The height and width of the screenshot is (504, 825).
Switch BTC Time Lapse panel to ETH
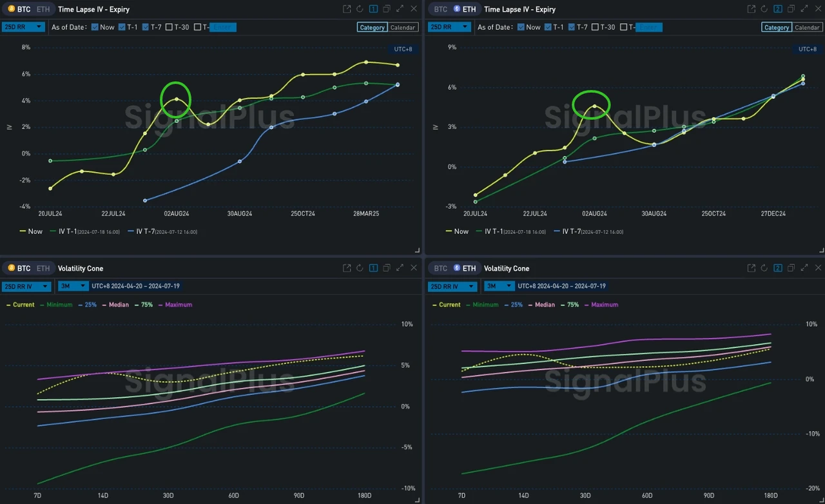point(43,9)
